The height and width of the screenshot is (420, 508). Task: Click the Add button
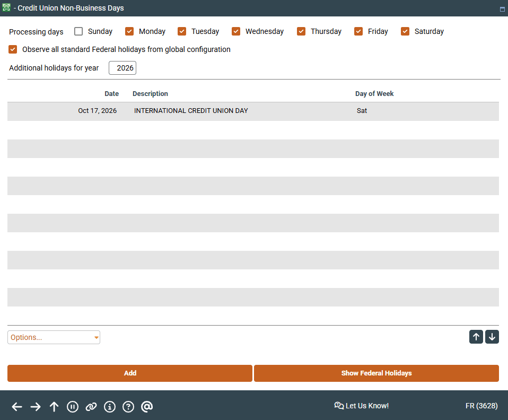pyautogui.click(x=130, y=373)
